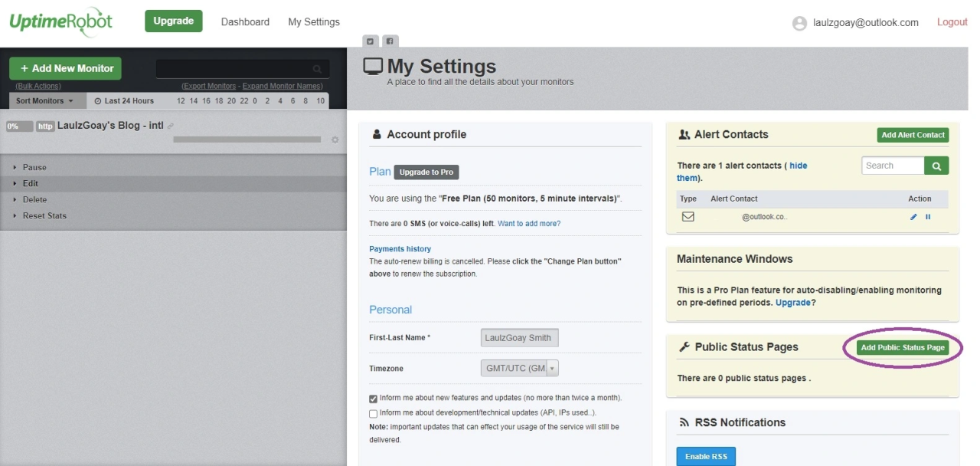Open the Timezone GMT/UTC dropdown
The image size is (980, 466).
pyautogui.click(x=520, y=369)
